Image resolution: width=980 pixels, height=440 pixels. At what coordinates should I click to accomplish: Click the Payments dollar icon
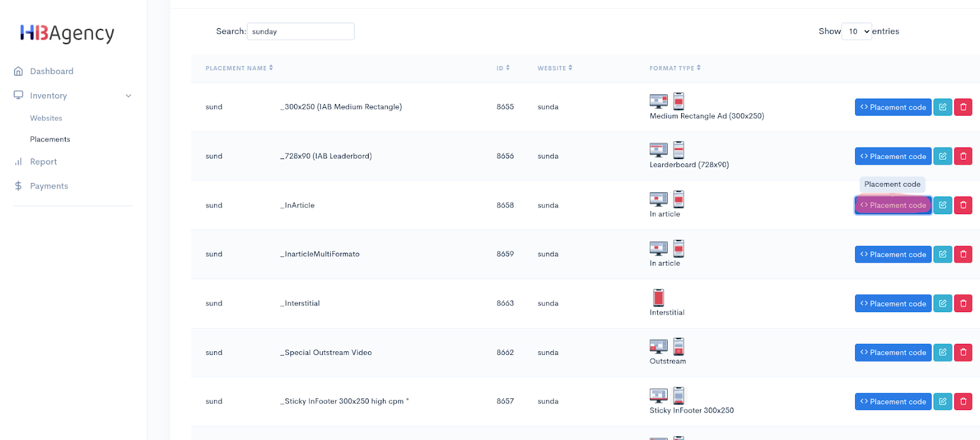pos(18,186)
